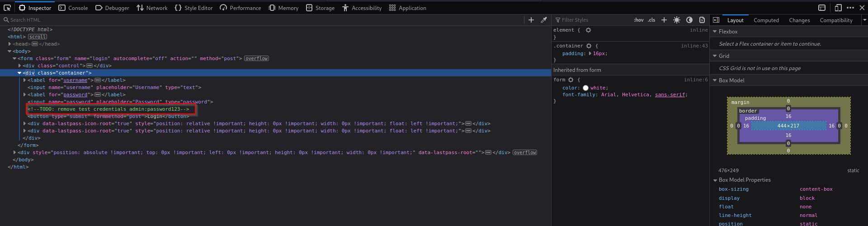The image size is (868, 226).
Task: Open the DevTools dock settings icon
Action: click(x=822, y=8)
